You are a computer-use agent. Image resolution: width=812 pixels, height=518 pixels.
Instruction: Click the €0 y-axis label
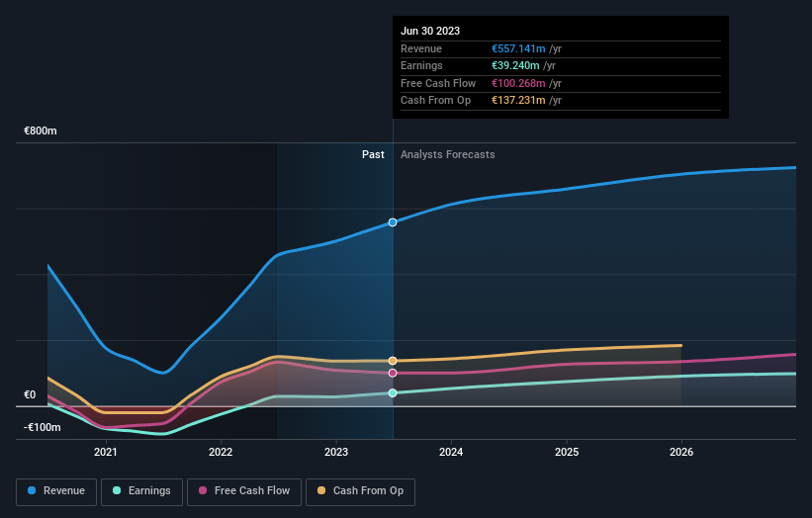coord(30,394)
